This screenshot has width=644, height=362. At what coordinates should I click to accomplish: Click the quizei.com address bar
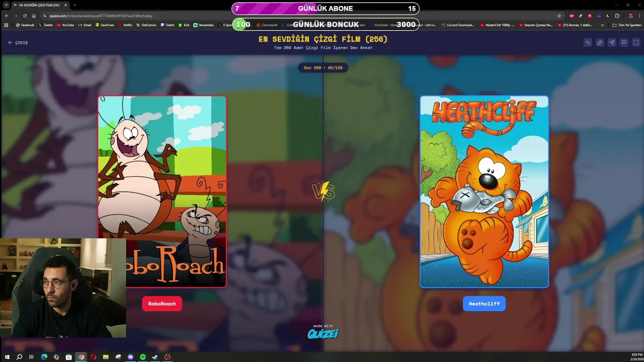(x=302, y=16)
